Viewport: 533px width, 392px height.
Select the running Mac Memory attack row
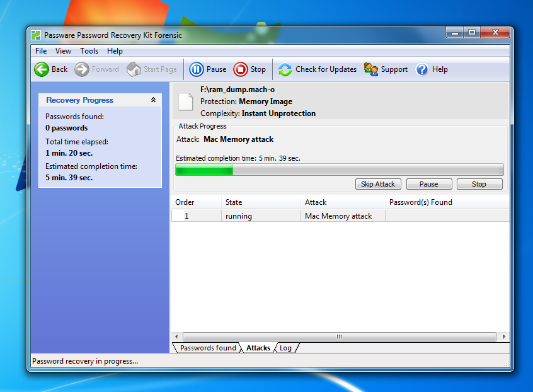coord(338,216)
